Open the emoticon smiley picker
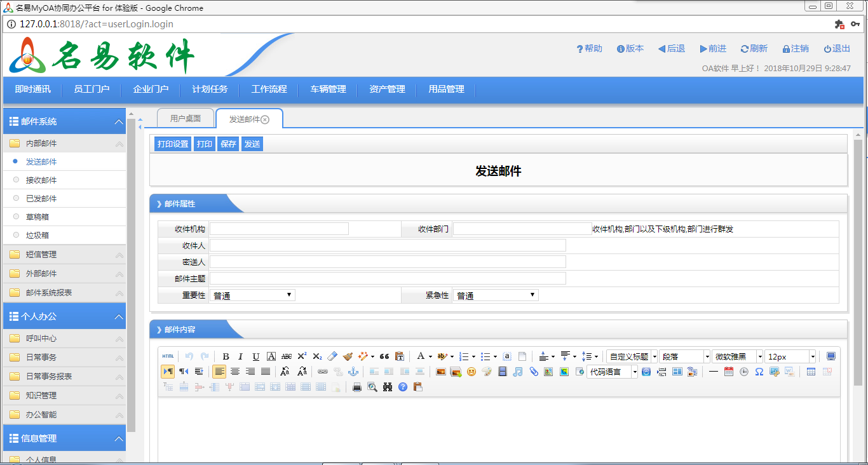Viewport: 868px width, 465px height. 471,372
